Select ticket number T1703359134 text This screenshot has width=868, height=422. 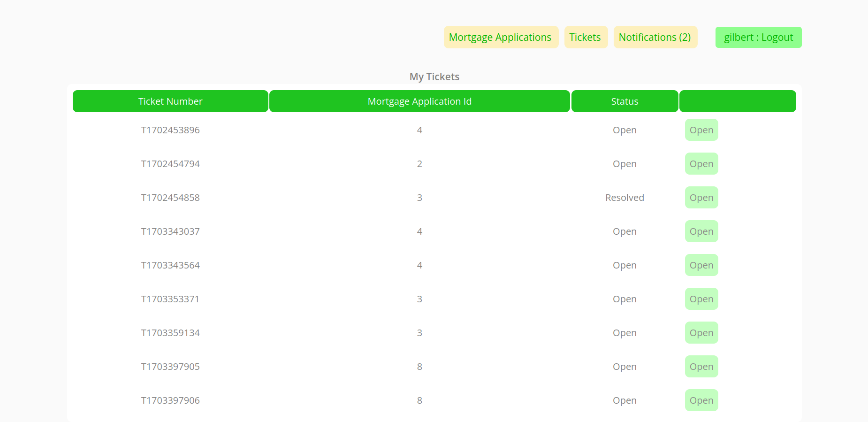click(x=170, y=333)
